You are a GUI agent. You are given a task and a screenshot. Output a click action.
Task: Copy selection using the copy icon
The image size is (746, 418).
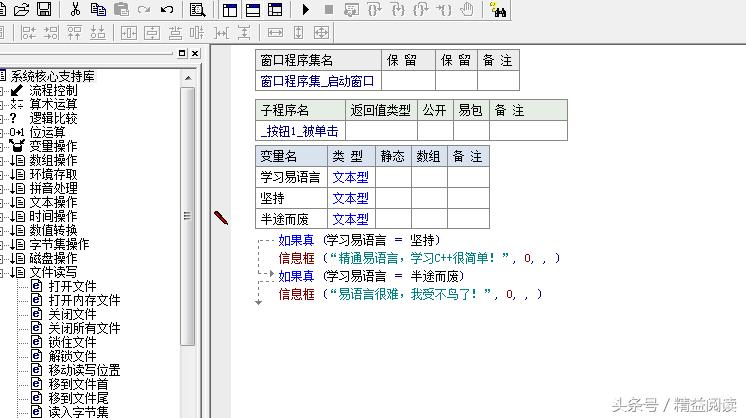point(98,9)
